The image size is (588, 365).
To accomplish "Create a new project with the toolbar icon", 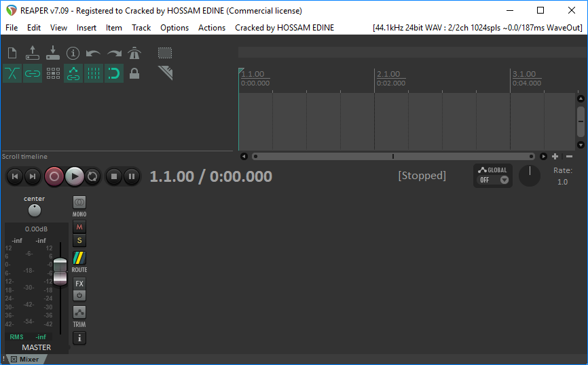I will pyautogui.click(x=12, y=53).
